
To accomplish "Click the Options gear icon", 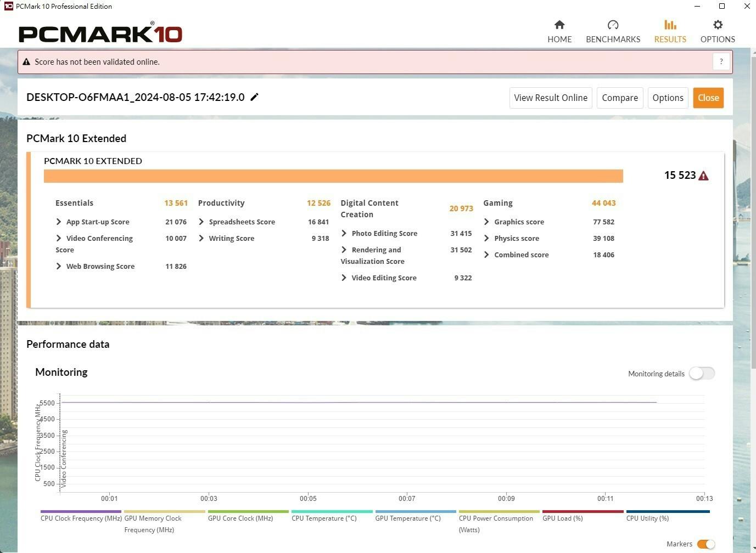I will pyautogui.click(x=718, y=25).
